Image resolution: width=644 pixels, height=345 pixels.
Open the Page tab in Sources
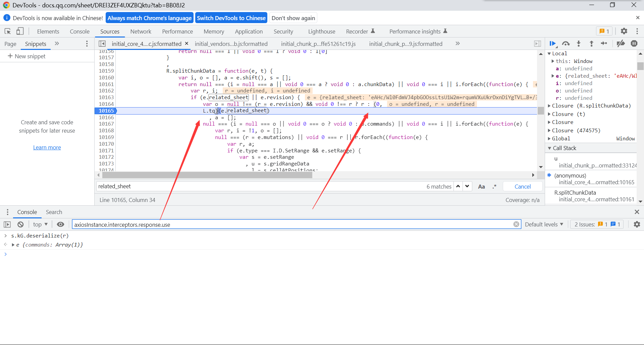click(10, 44)
